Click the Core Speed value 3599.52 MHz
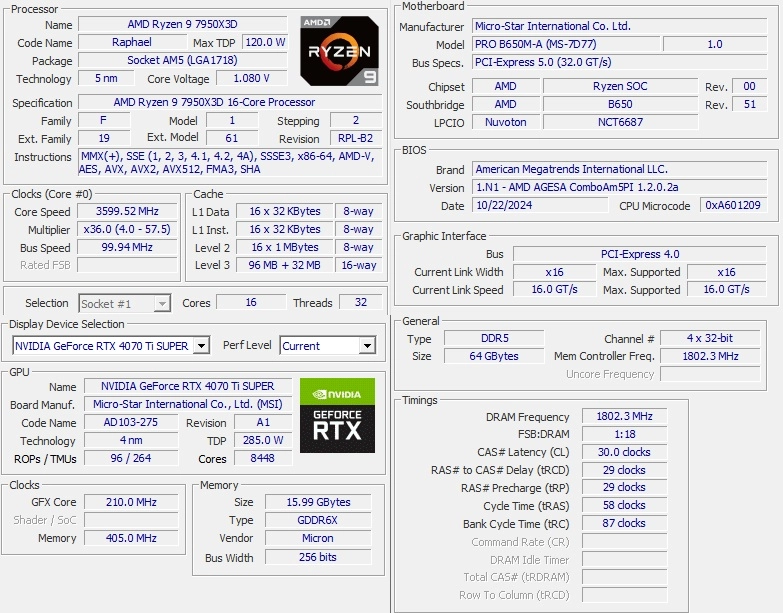Screen dimensions: 783x613 [x=127, y=211]
